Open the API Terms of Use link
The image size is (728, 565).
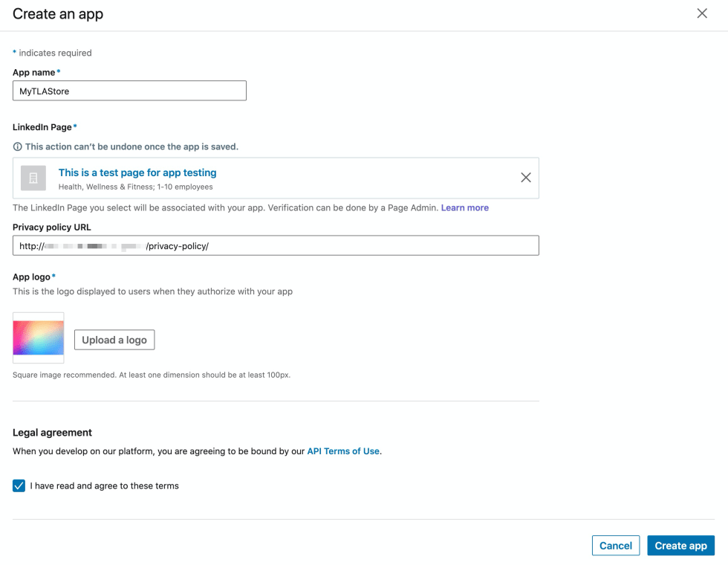pyautogui.click(x=343, y=451)
